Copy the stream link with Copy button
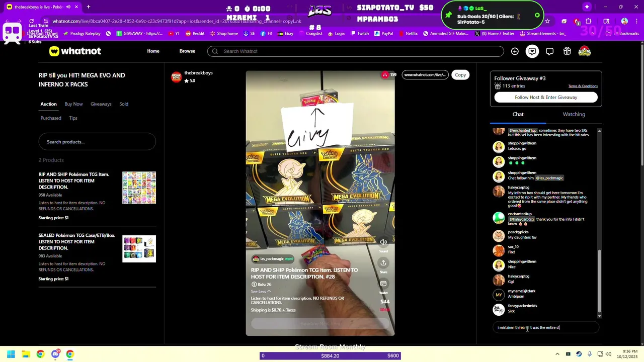 click(x=460, y=75)
